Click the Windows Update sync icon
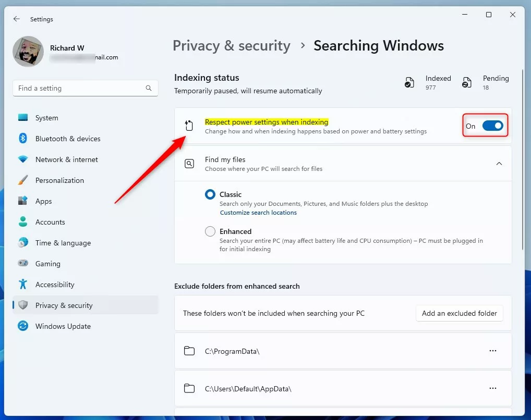Viewport: 531px width, 420px height. (x=23, y=326)
